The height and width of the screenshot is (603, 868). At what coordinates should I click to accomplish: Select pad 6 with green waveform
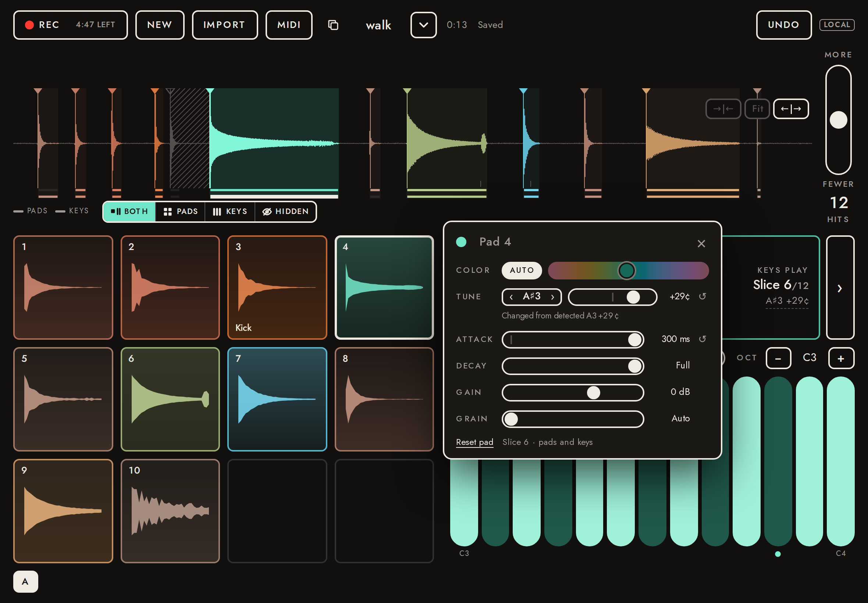170,399
